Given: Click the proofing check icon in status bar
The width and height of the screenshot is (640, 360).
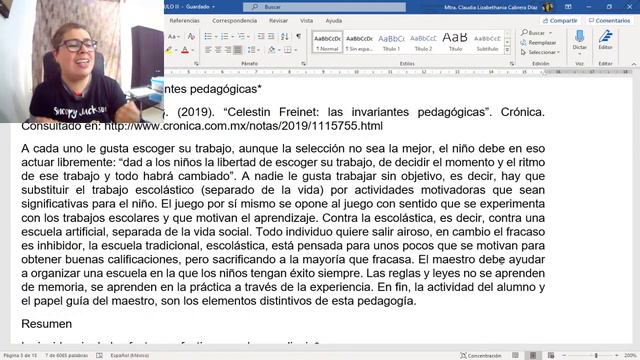Looking at the screenshot, I should pyautogui.click(x=100, y=356).
